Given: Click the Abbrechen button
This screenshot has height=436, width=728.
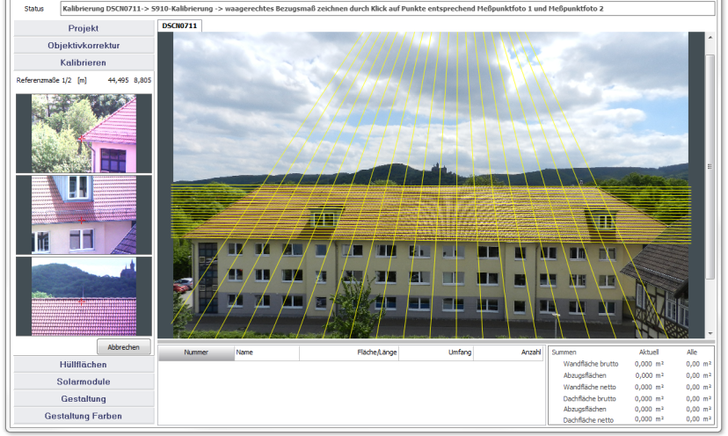Looking at the screenshot, I should 123,347.
